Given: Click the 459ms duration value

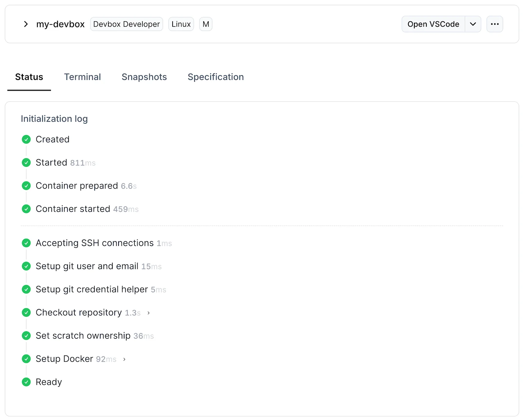Looking at the screenshot, I should click(x=126, y=209).
